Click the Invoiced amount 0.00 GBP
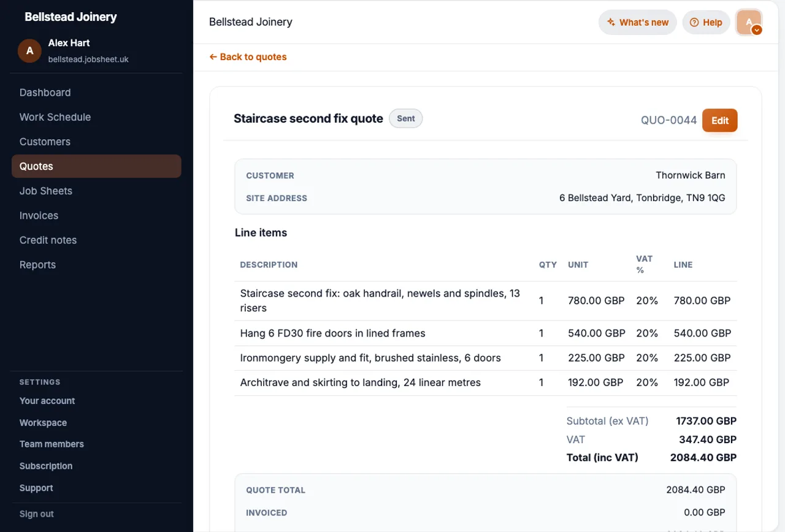 705,512
